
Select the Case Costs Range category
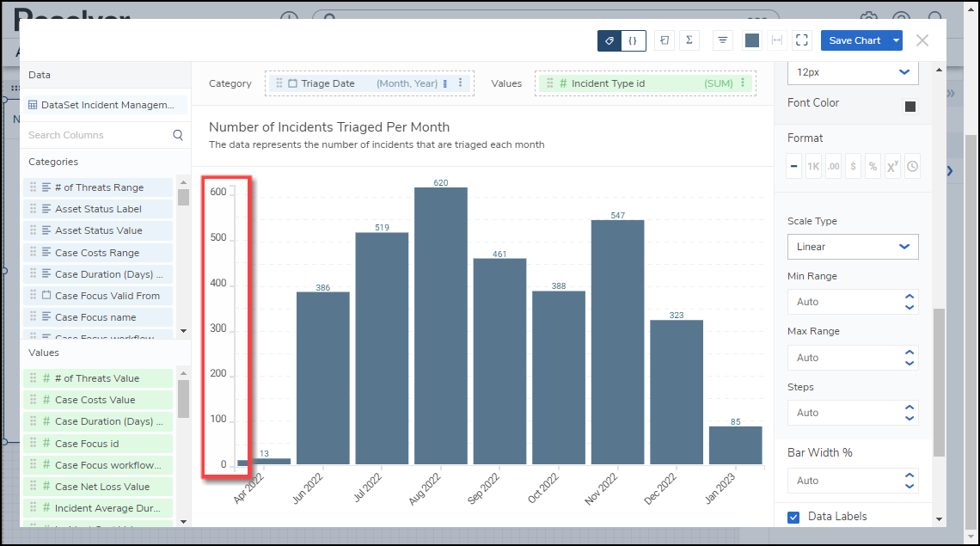pos(97,253)
